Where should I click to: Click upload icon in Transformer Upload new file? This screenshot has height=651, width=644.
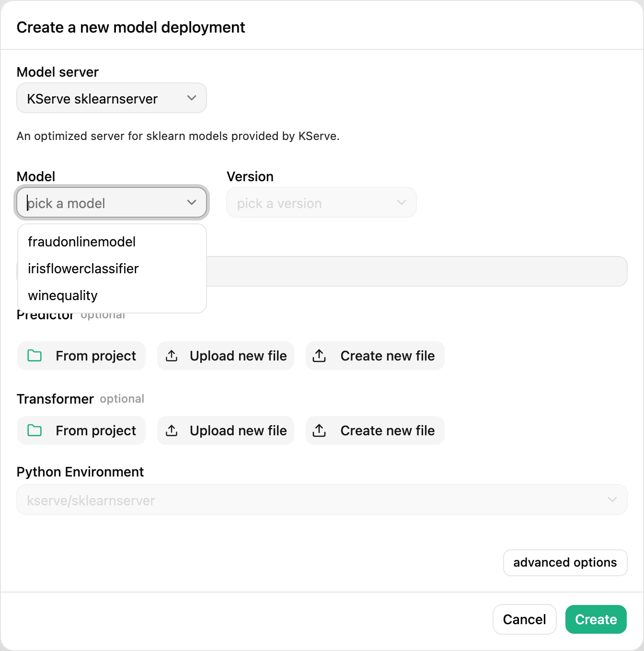tap(172, 430)
